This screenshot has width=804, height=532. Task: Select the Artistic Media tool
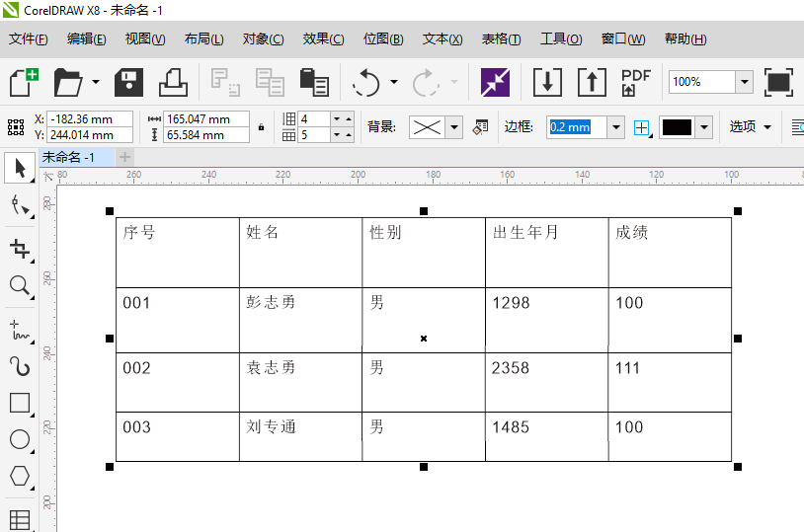tap(20, 366)
